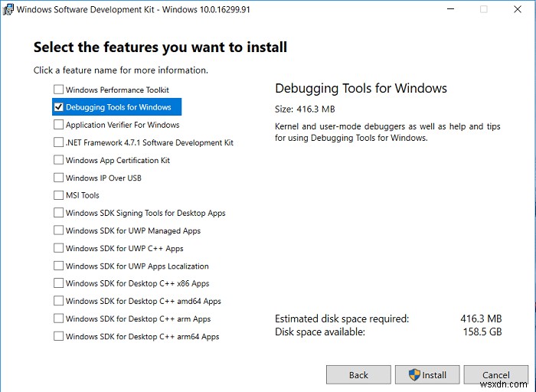Image resolution: width=536 pixels, height=392 pixels.
Task: Click the Install button with shield icon
Action: click(x=427, y=374)
